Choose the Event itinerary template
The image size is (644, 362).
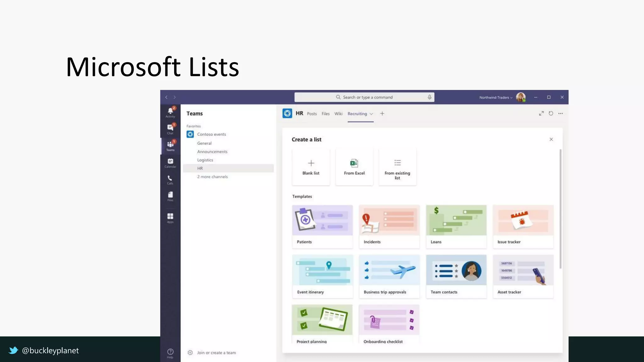click(322, 277)
